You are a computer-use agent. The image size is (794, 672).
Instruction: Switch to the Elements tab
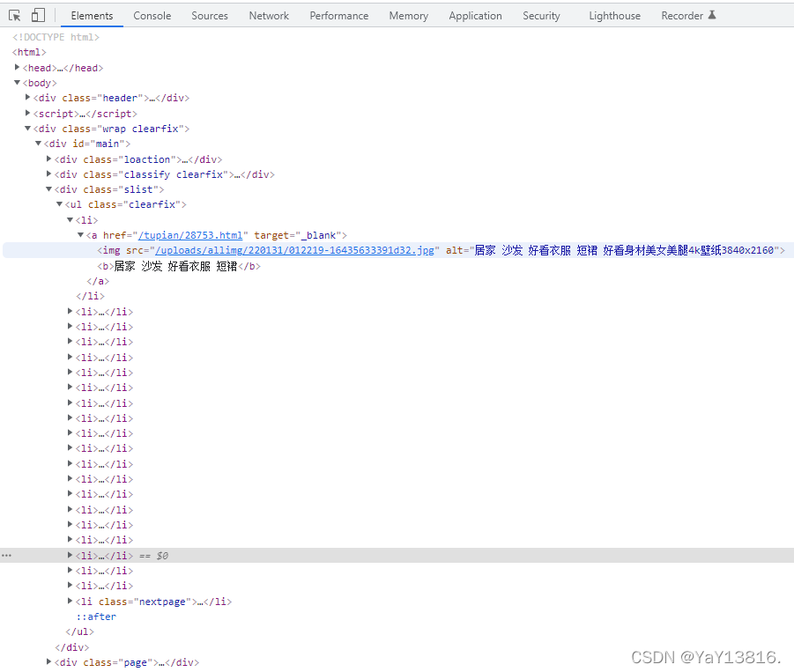tap(92, 16)
